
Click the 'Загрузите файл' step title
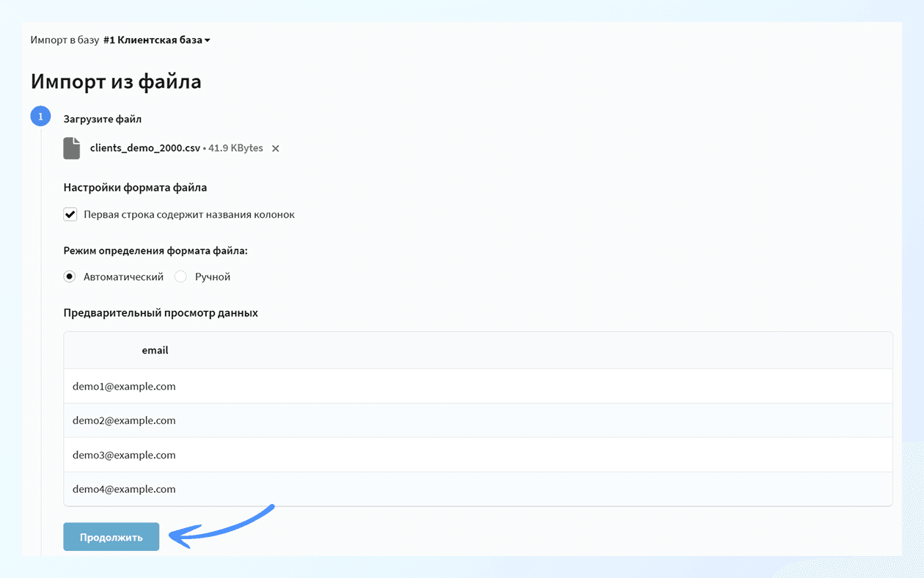tap(102, 119)
